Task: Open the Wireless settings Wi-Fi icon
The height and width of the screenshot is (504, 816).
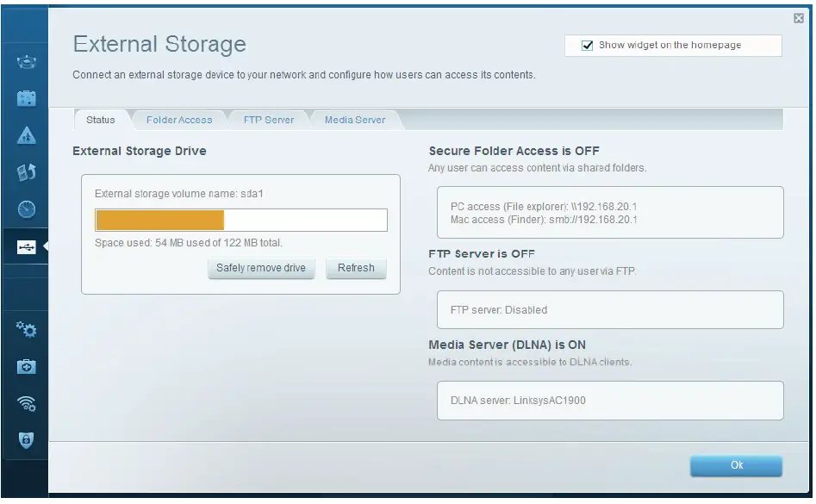Action: (26, 404)
